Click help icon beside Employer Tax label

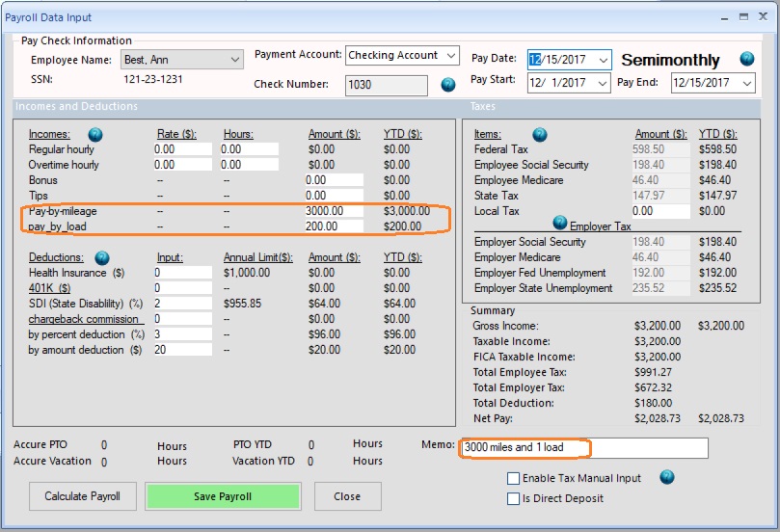(x=559, y=224)
